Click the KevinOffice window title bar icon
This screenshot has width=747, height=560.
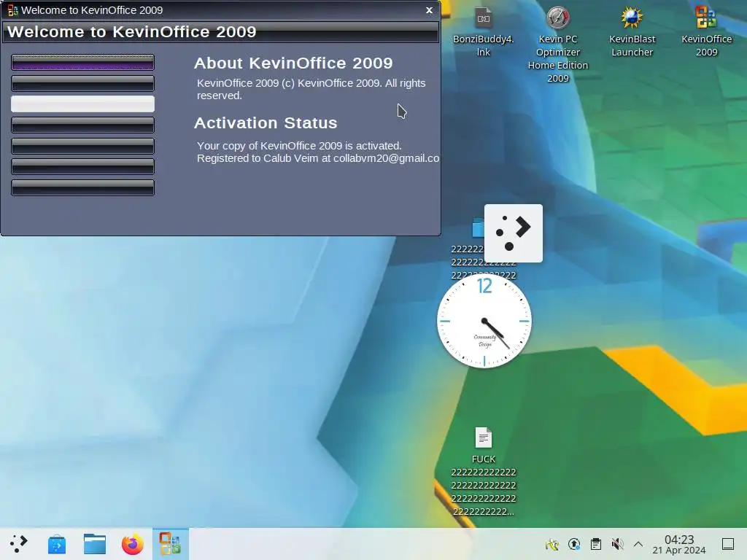(13, 10)
